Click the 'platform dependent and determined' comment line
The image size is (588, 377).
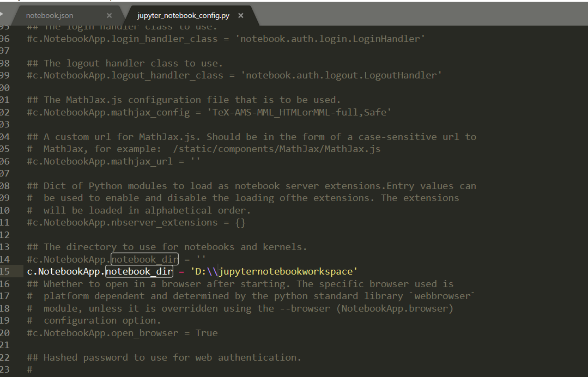[x=251, y=296]
